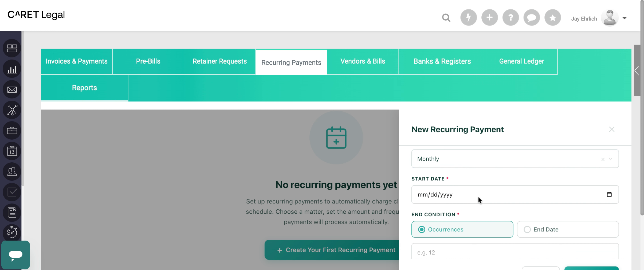Image resolution: width=644 pixels, height=270 pixels.
Task: Open the question mark help icon
Action: [x=511, y=18]
